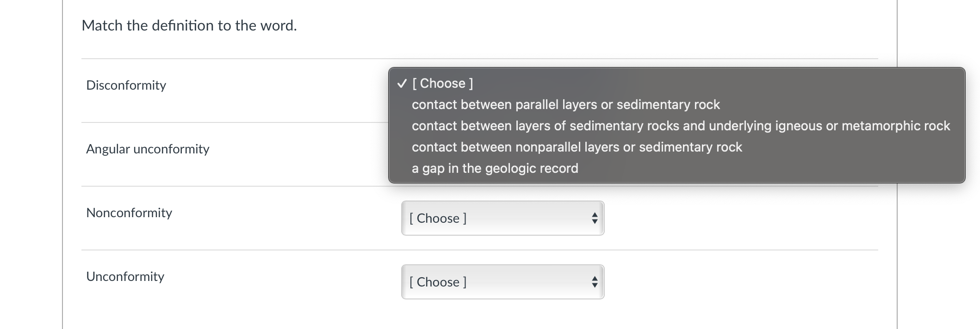
Task: Click the Disconformity term label
Action: coord(126,85)
